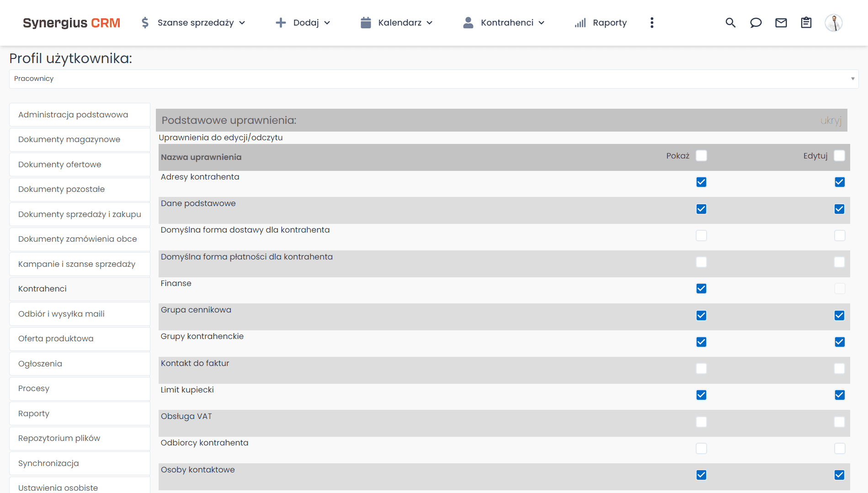Click the plus icon next to Dodaj
The image size is (868, 493).
280,22
